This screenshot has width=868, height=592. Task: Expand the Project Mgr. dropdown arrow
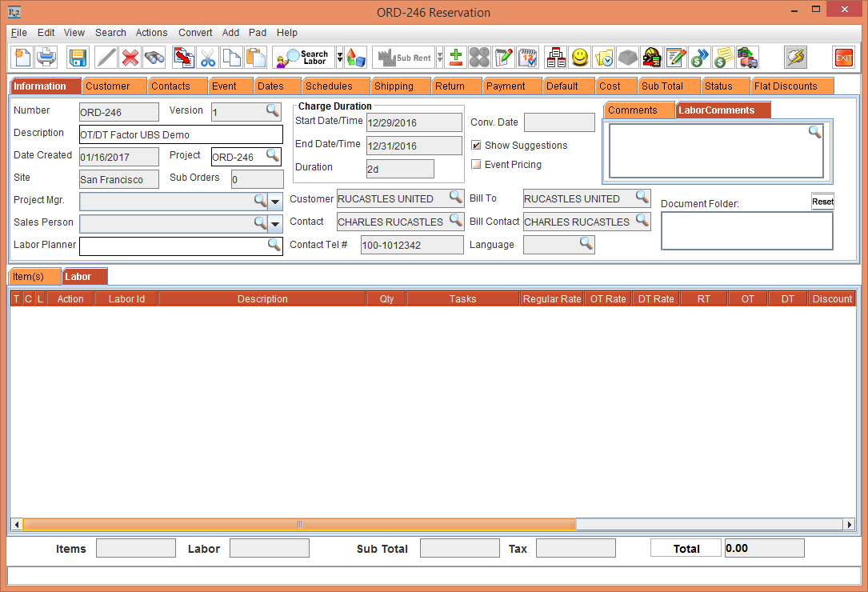(x=275, y=201)
